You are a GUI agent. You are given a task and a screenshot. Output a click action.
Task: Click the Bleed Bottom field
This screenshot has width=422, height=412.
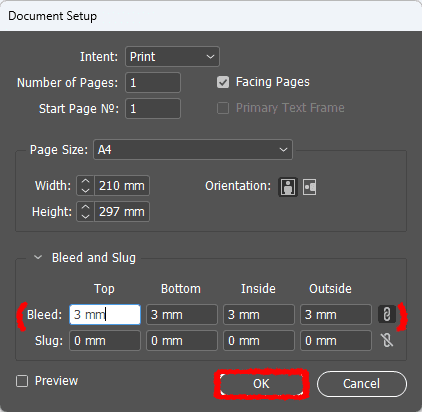tap(182, 314)
